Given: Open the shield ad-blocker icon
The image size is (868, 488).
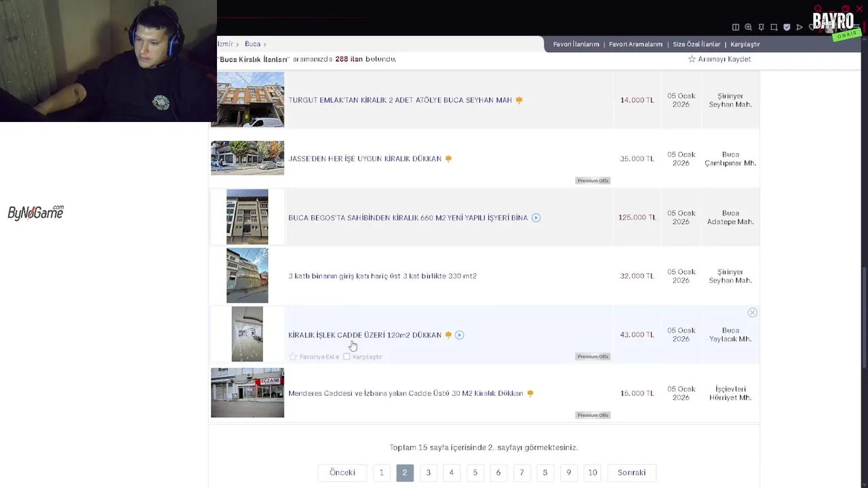Looking at the screenshot, I should point(787,27).
